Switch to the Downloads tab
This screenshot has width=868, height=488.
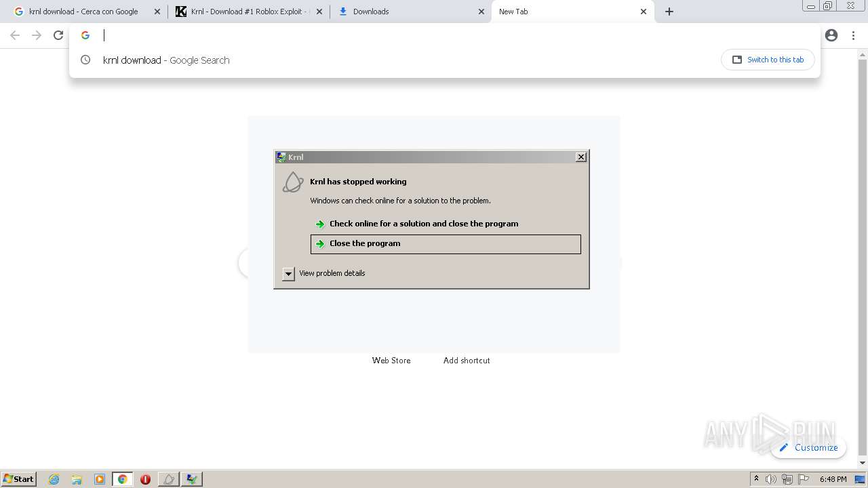pyautogui.click(x=410, y=12)
